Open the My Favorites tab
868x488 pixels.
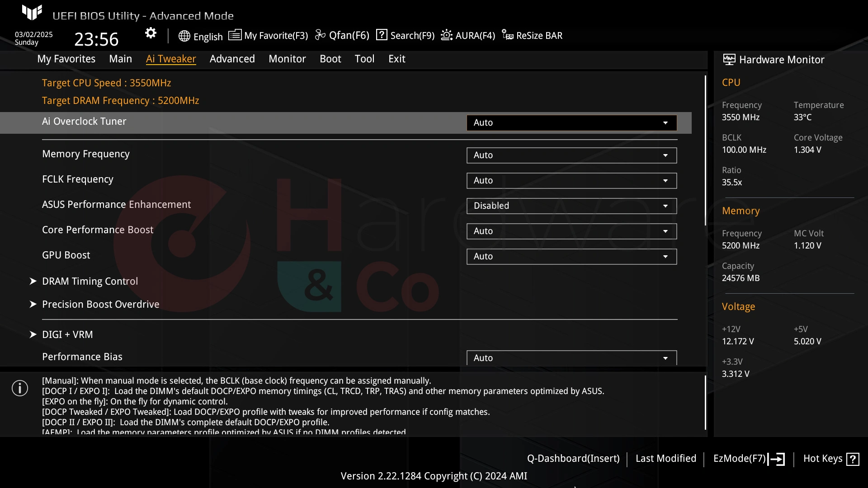(x=66, y=59)
